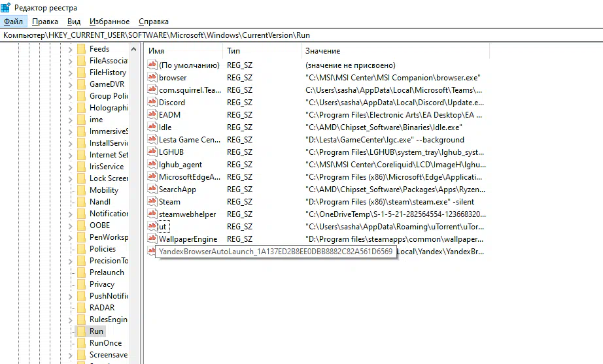Select the WallpaperEngine value name
This screenshot has width=603, height=364.
click(x=188, y=239)
